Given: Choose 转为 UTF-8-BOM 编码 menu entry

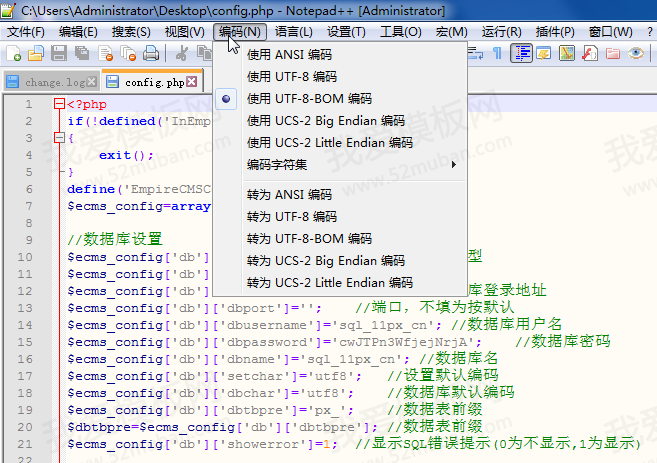Looking at the screenshot, I should (x=340, y=239).
